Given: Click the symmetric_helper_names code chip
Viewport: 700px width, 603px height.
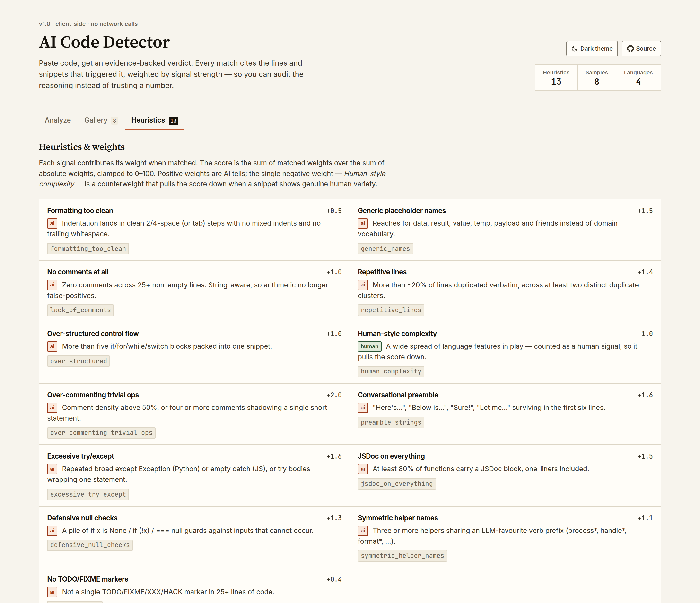Looking at the screenshot, I should 402,556.
